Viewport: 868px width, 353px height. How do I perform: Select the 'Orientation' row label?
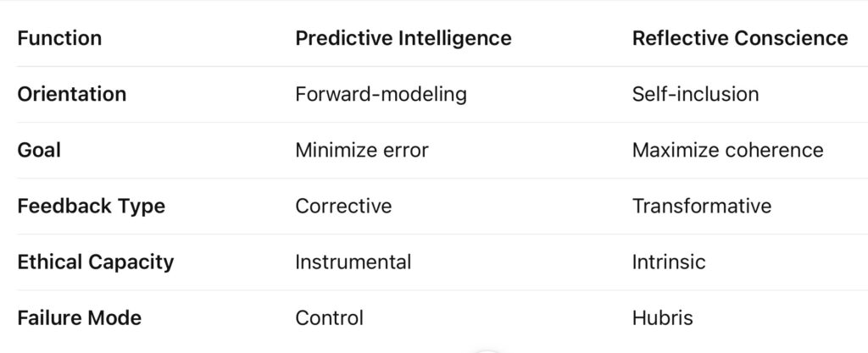tap(71, 94)
